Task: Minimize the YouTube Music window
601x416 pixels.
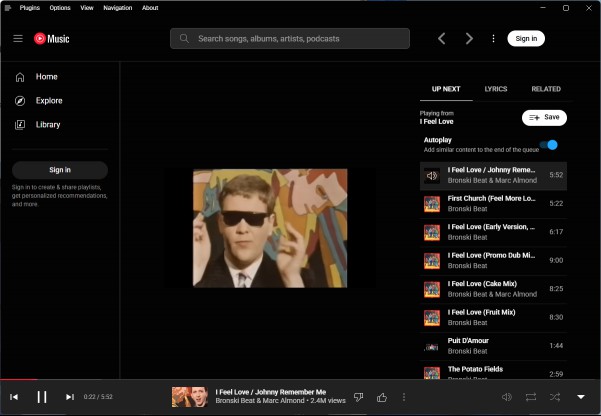Action: click(x=543, y=8)
